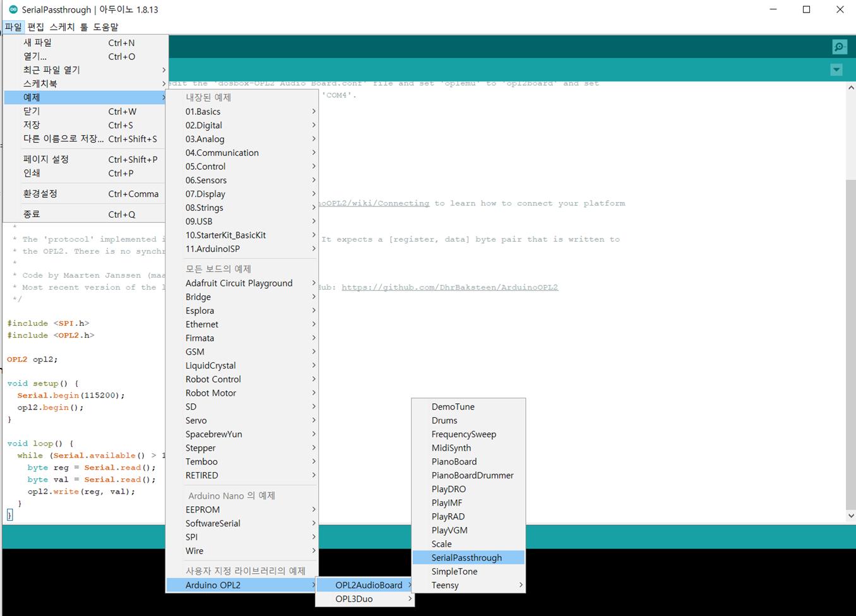
Task: Open Stepper examples entry
Action: (242, 448)
